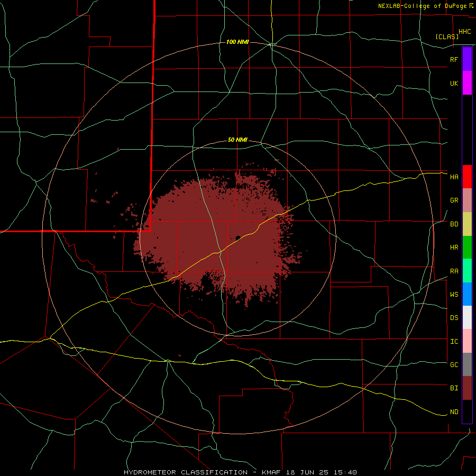Click the HA red legend swatch

(x=467, y=177)
